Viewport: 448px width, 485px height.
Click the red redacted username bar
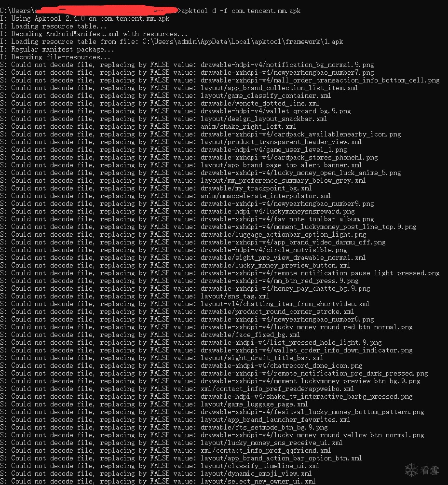click(x=106, y=9)
